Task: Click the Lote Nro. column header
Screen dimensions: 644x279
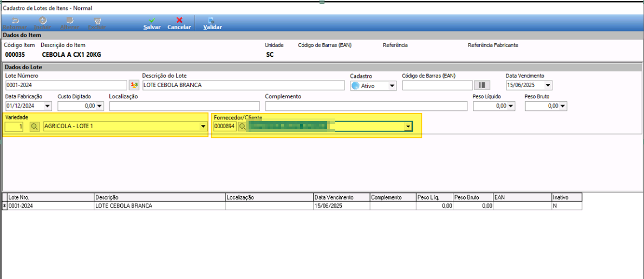Action: pos(51,197)
